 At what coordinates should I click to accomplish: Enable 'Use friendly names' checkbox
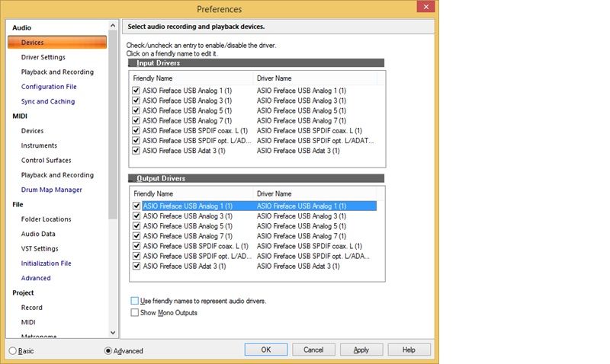point(136,302)
